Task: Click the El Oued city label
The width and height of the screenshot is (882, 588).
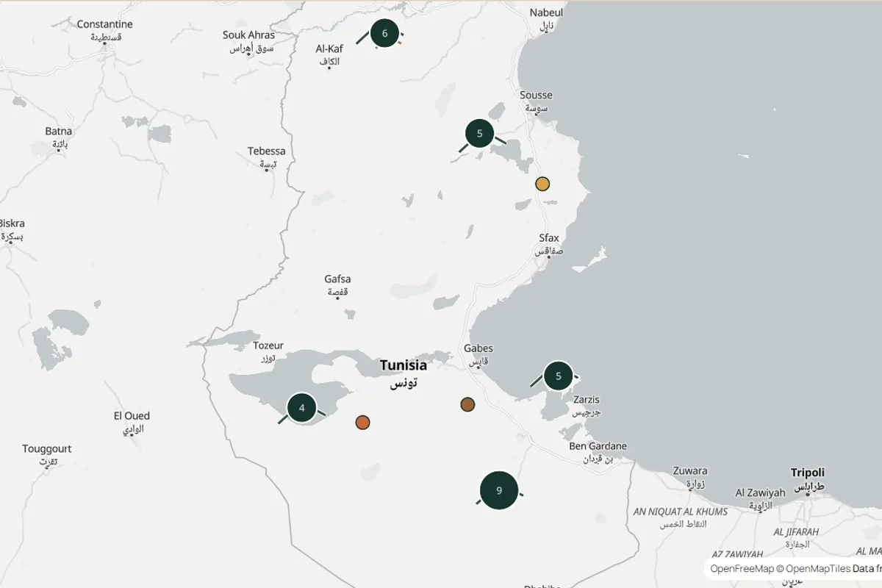Action: (x=132, y=422)
